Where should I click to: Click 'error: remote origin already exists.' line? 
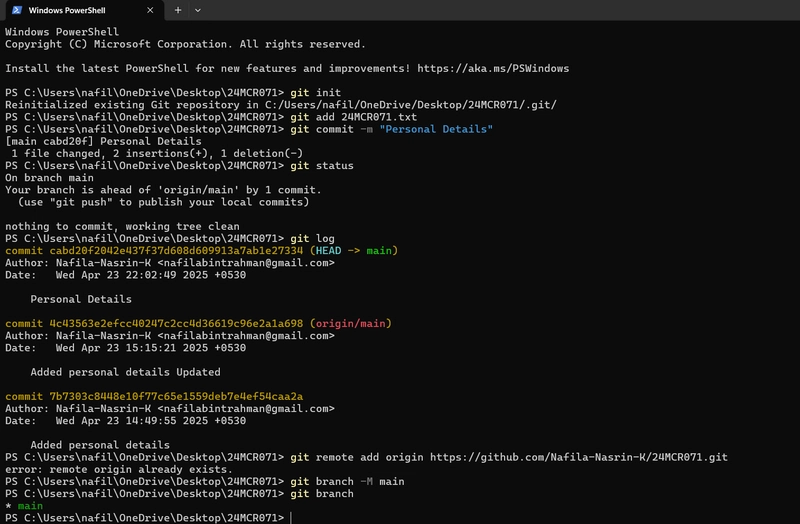119,469
